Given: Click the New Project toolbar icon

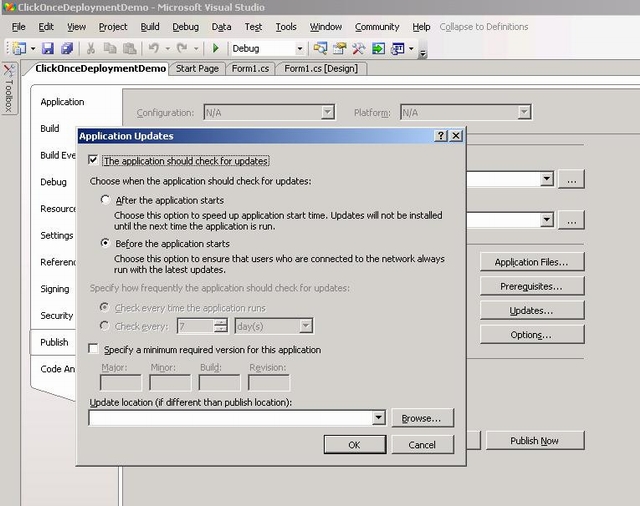Looking at the screenshot, I should (19, 49).
